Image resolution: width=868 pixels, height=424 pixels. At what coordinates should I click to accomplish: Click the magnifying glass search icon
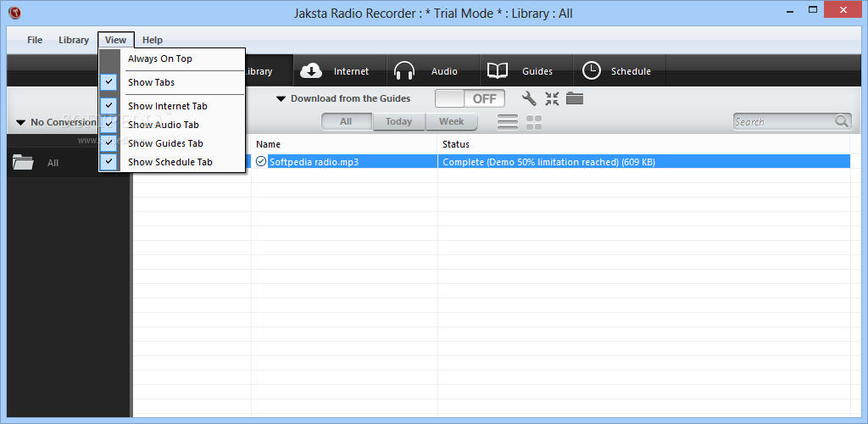click(x=842, y=121)
